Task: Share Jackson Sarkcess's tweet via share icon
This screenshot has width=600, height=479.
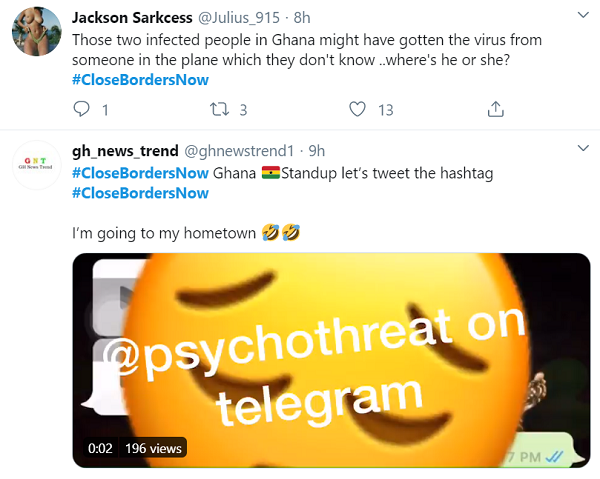Action: coord(496,109)
